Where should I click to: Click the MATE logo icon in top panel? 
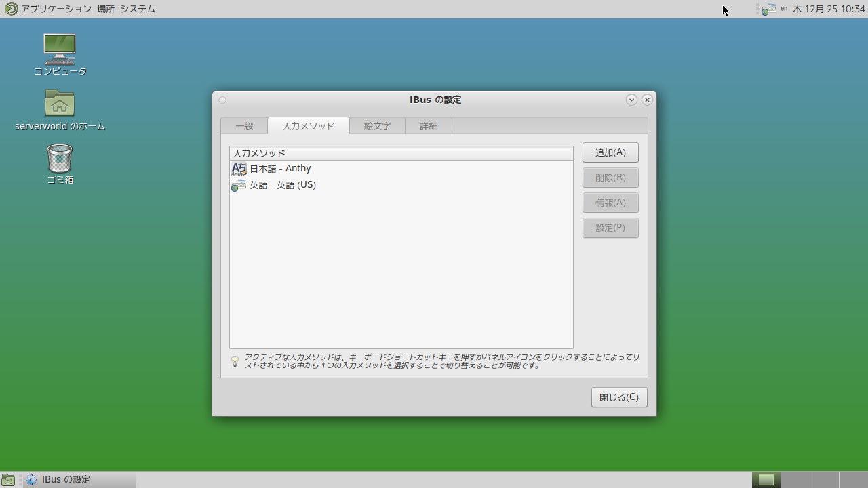[10, 9]
